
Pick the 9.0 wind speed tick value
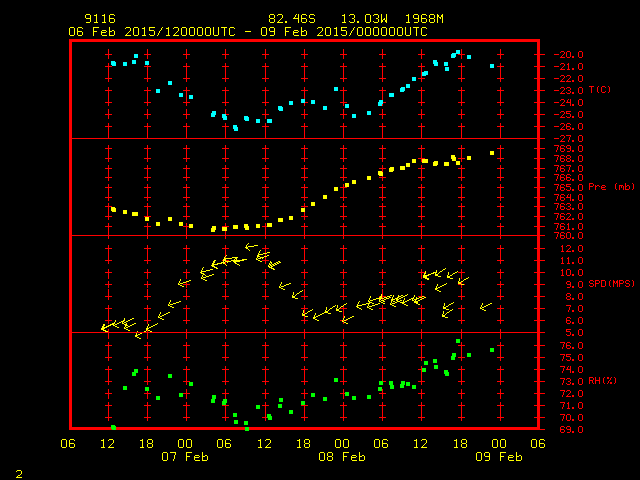pos(574,285)
